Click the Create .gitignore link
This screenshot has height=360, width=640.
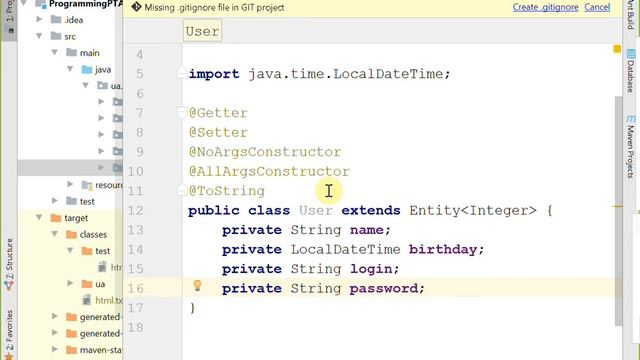[545, 7]
